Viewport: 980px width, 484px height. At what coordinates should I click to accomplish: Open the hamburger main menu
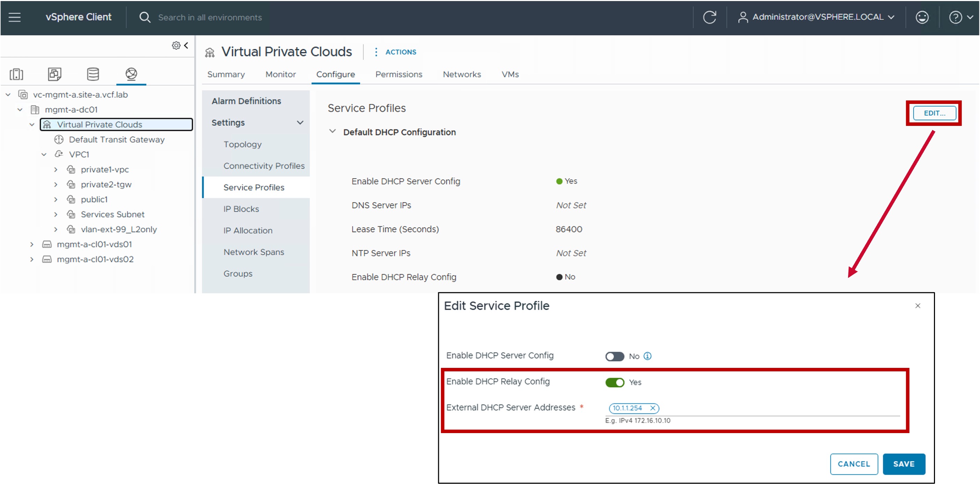pos(14,17)
